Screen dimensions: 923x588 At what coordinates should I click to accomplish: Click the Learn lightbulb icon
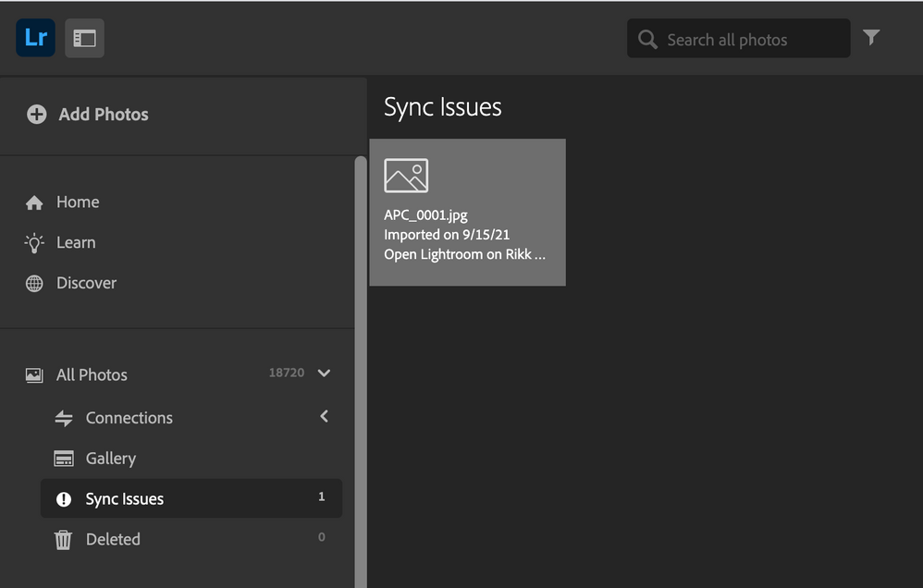34,242
